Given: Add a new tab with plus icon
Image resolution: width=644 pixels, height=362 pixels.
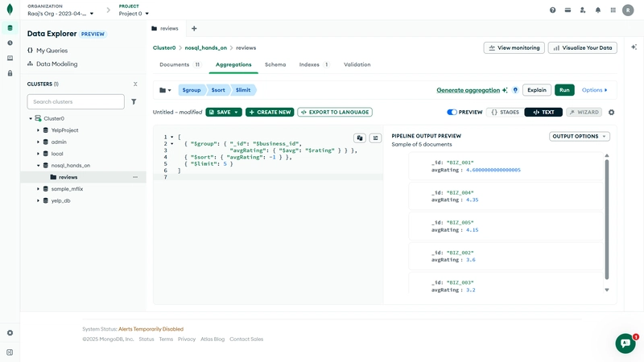Looking at the screenshot, I should coord(194,28).
